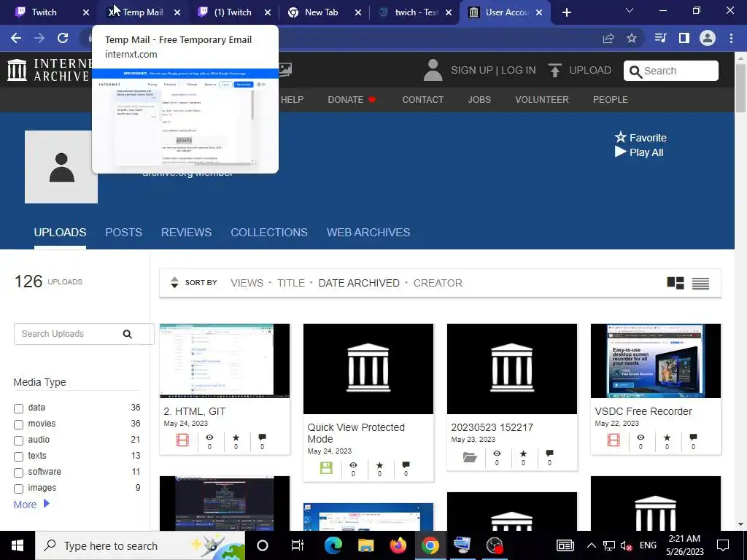Click the profile picture placeholder icon
This screenshot has height=560, width=747.
(61, 167)
